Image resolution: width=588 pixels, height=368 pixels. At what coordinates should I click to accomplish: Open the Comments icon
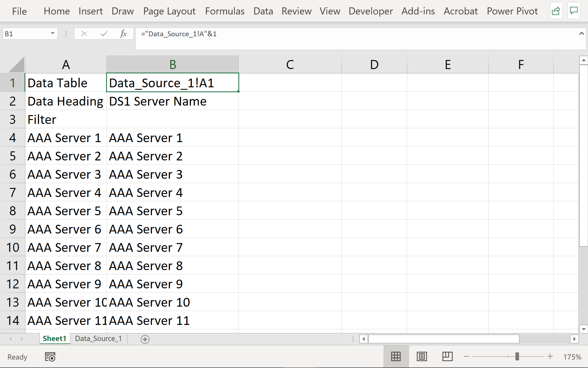point(574,11)
